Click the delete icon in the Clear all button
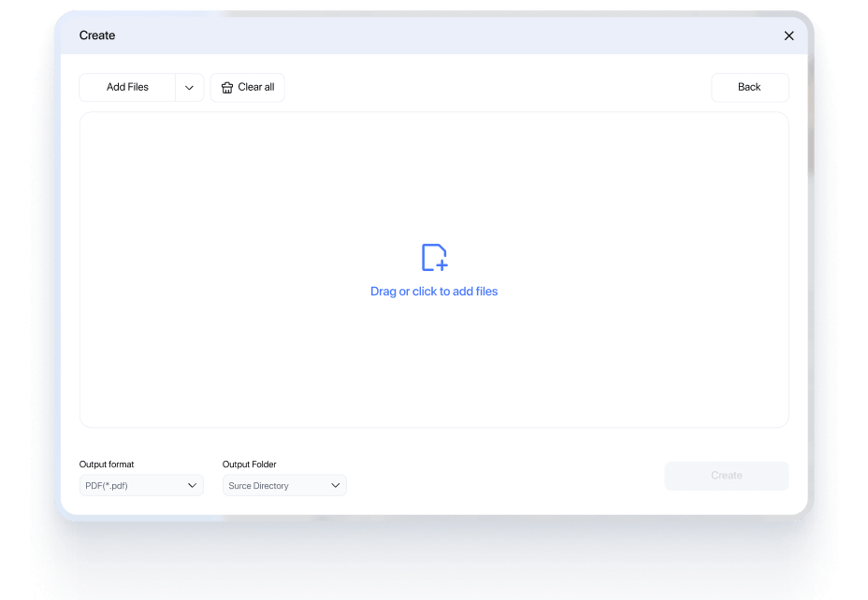This screenshot has width=868, height=600. [226, 87]
